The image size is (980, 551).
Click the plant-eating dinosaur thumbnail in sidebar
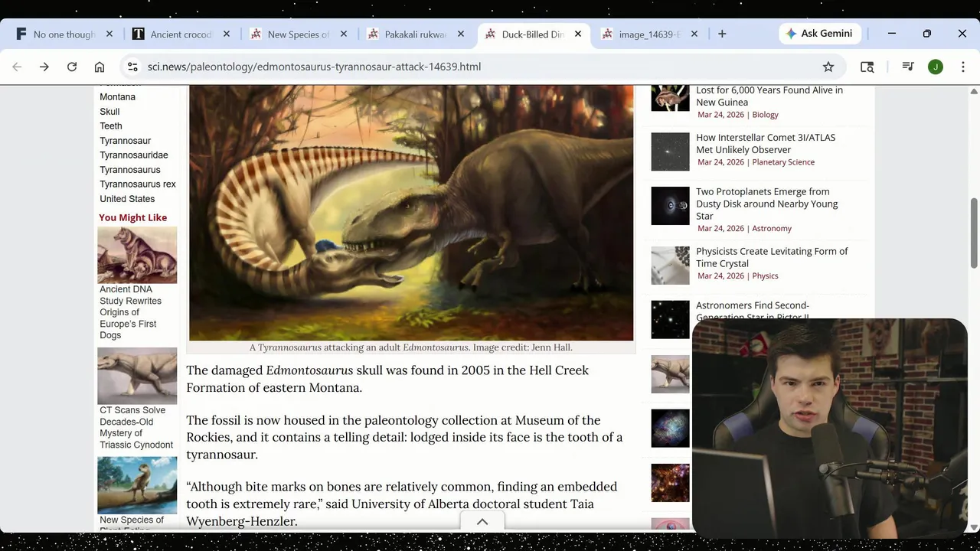tap(137, 485)
